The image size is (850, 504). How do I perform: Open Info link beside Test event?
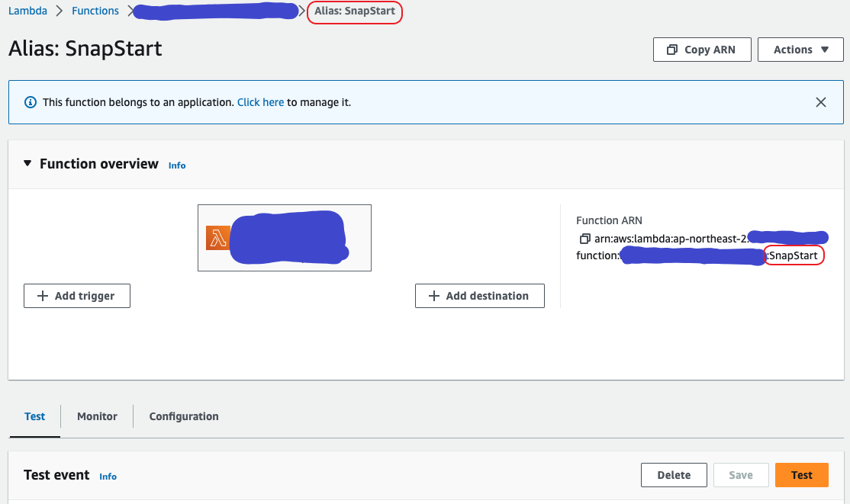click(x=108, y=477)
